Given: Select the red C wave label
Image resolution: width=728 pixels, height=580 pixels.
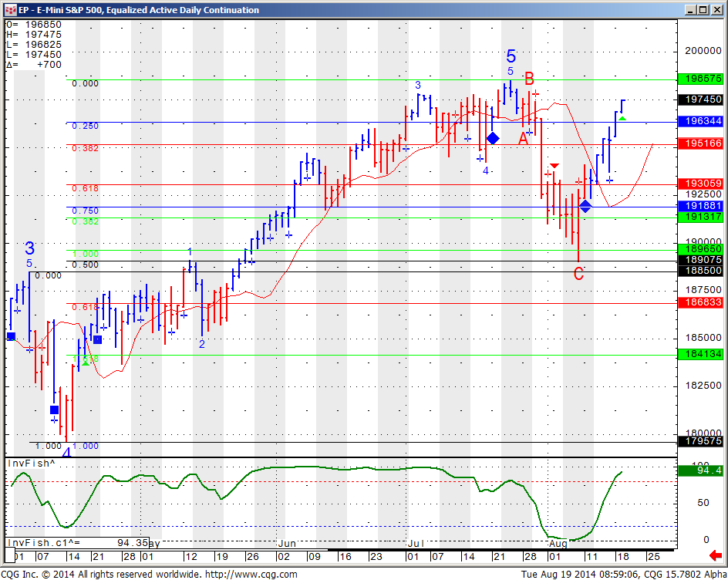Looking at the screenshot, I should point(578,273).
